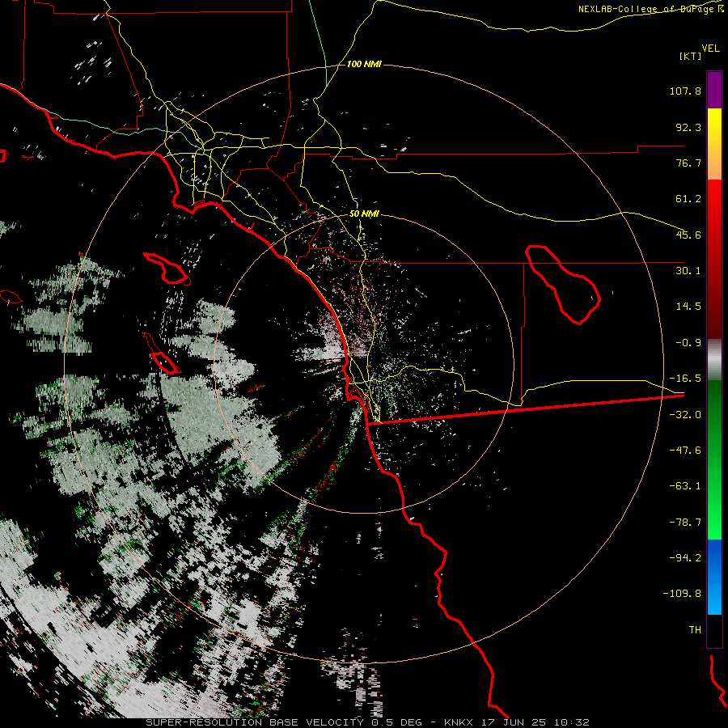Click the -32.0 velocity scale value
This screenshot has width=728, height=728.
[685, 415]
